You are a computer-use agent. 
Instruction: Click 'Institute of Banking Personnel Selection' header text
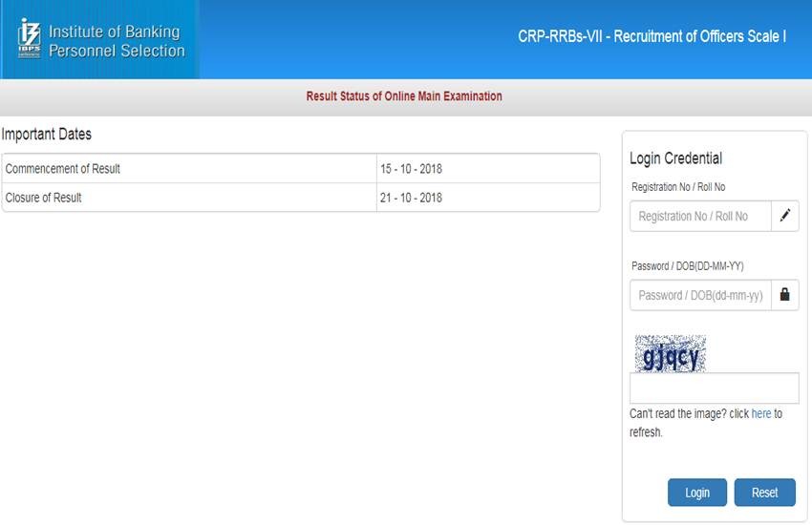[116, 41]
